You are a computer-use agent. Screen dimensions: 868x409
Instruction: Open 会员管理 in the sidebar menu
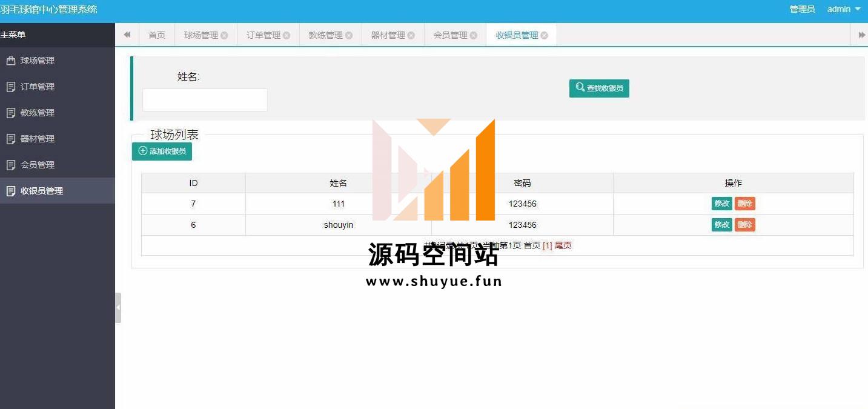(58, 165)
